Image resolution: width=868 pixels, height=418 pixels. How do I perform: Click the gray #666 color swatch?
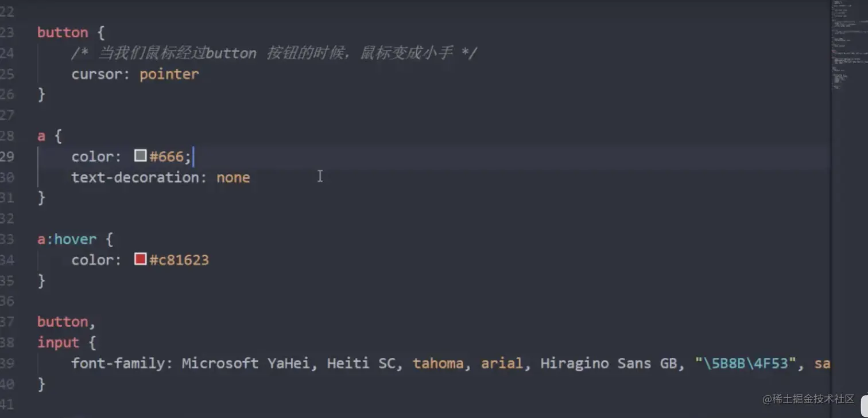pos(140,156)
